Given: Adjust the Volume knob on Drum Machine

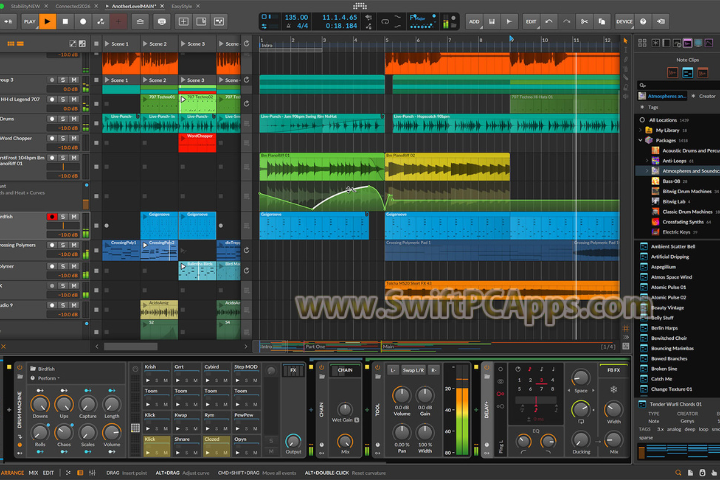Looking at the screenshot, I should pos(111,433).
